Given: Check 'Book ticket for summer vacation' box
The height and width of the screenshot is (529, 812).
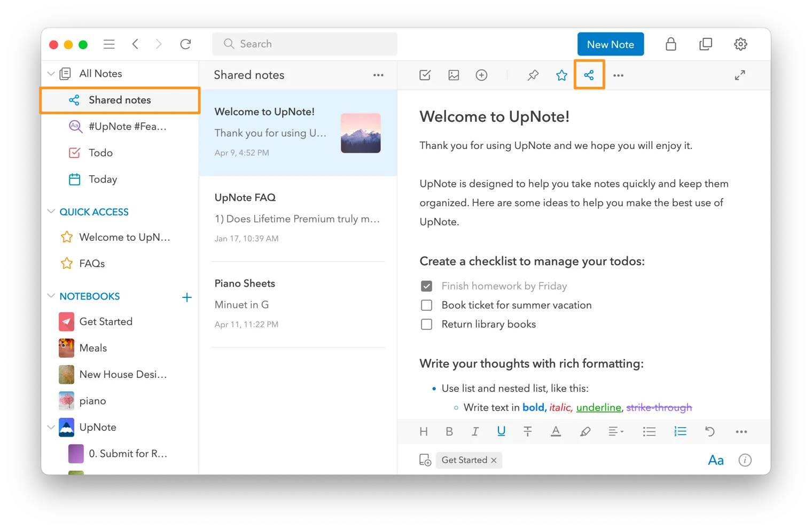Looking at the screenshot, I should point(426,305).
